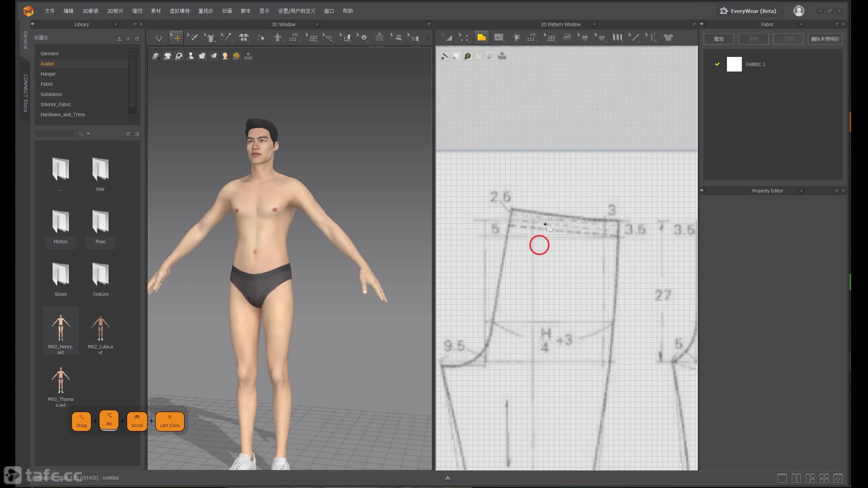This screenshot has height=488, width=868.
Task: Select the yellow Polygon pattern tool
Action: pyautogui.click(x=481, y=38)
